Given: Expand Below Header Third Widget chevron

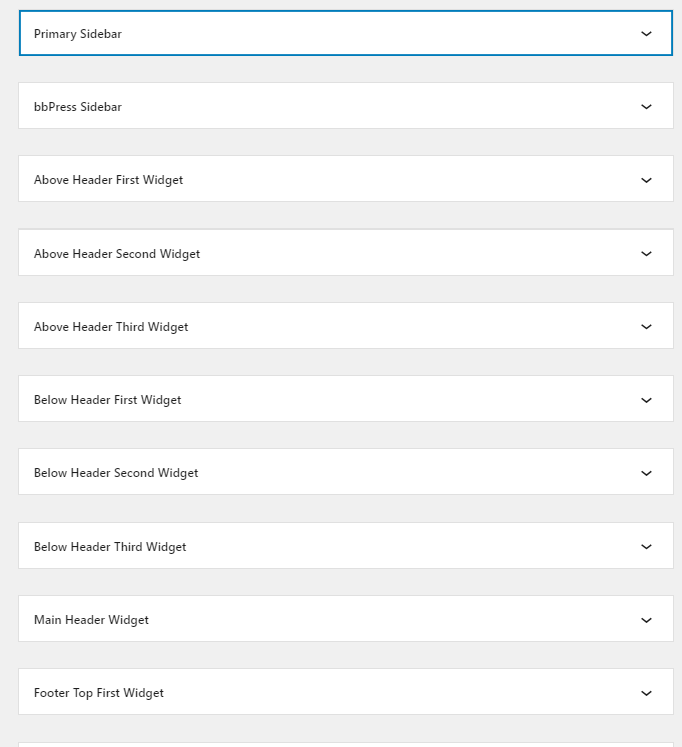Looking at the screenshot, I should (x=646, y=546).
